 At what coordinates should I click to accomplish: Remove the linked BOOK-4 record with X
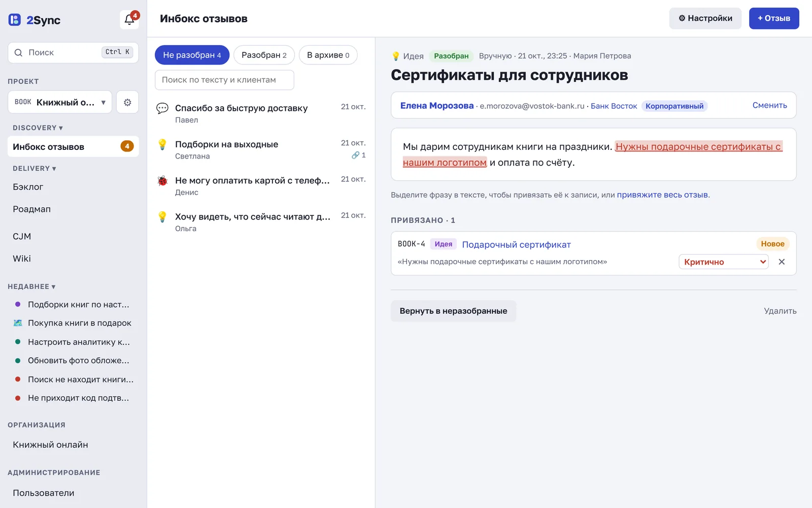pos(782,262)
